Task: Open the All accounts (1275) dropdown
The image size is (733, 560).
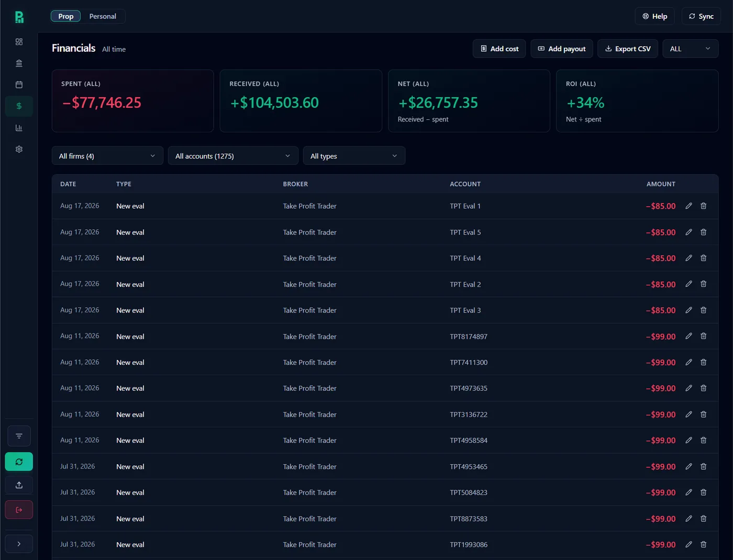Action: 233,156
